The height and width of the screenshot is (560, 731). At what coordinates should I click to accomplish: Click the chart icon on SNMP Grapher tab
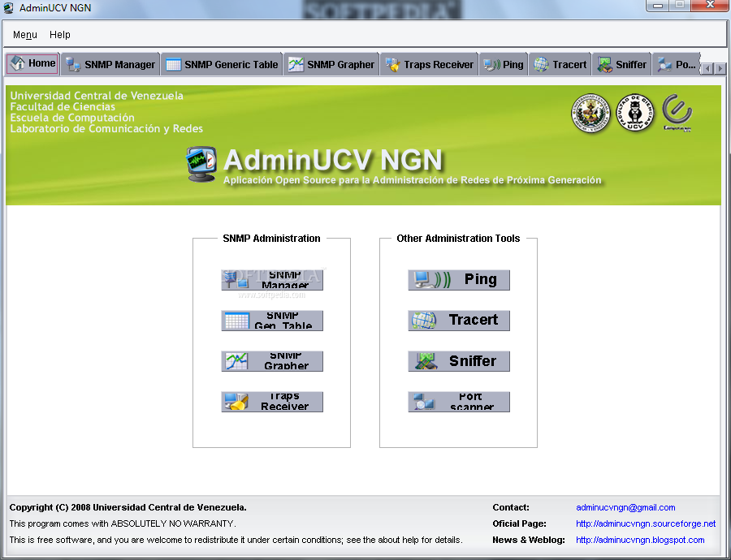point(296,65)
